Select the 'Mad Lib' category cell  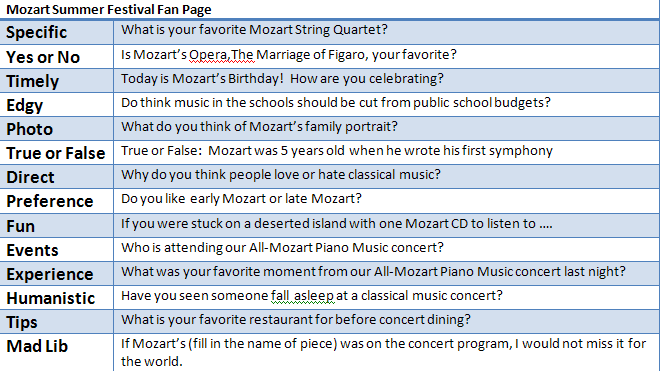pos(56,352)
